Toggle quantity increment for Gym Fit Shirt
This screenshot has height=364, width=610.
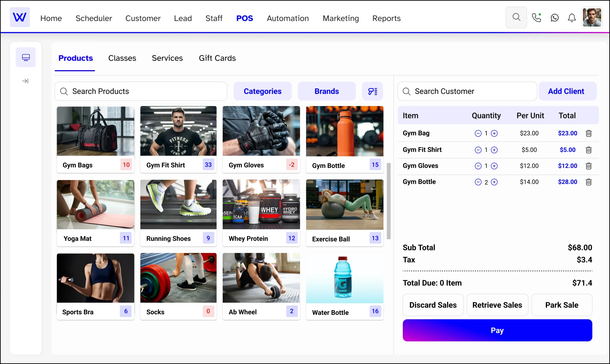coord(494,150)
